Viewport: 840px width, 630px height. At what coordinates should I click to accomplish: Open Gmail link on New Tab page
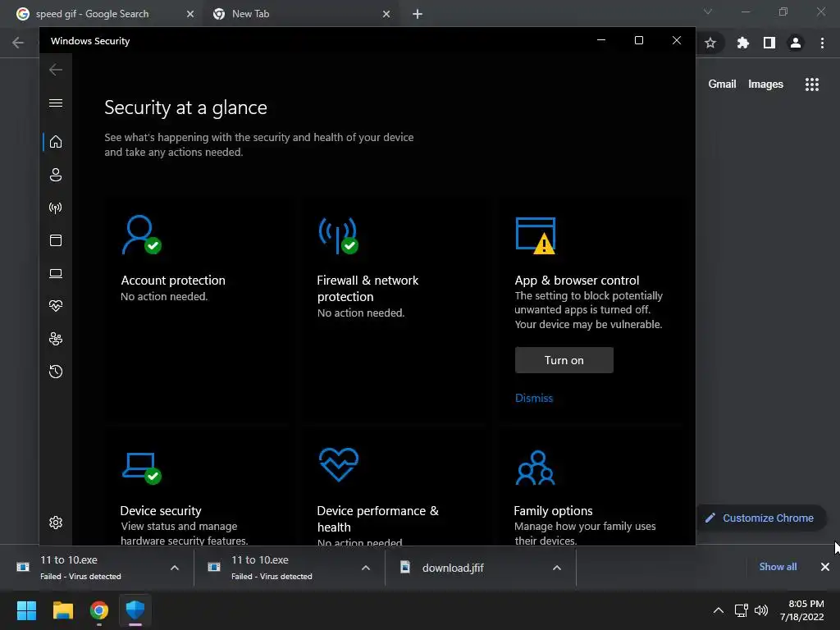[722, 84]
